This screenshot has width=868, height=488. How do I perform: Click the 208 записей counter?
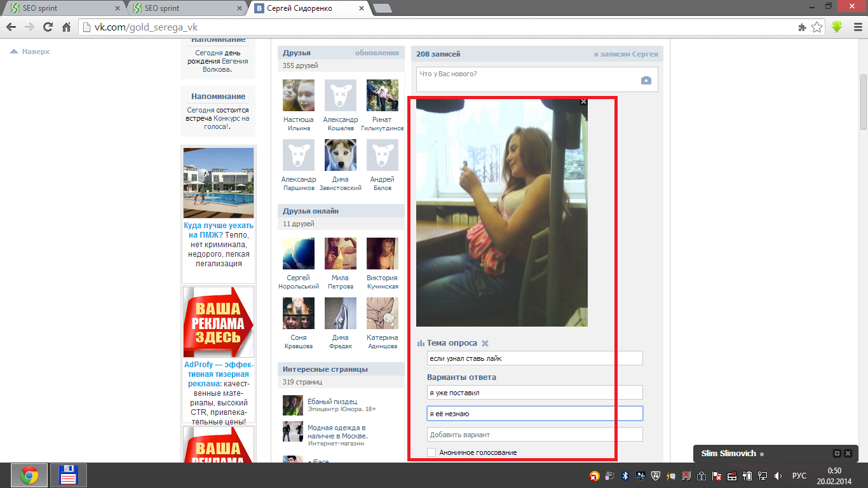(x=438, y=54)
